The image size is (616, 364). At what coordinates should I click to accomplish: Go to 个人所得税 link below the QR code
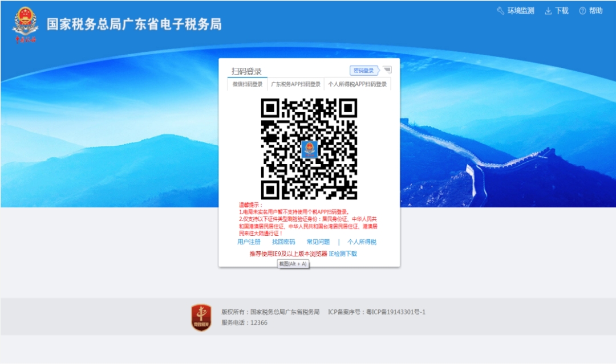pyautogui.click(x=362, y=242)
